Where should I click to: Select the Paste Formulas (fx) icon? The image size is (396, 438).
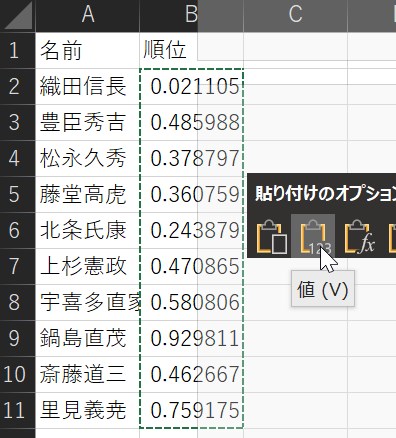[359, 237]
